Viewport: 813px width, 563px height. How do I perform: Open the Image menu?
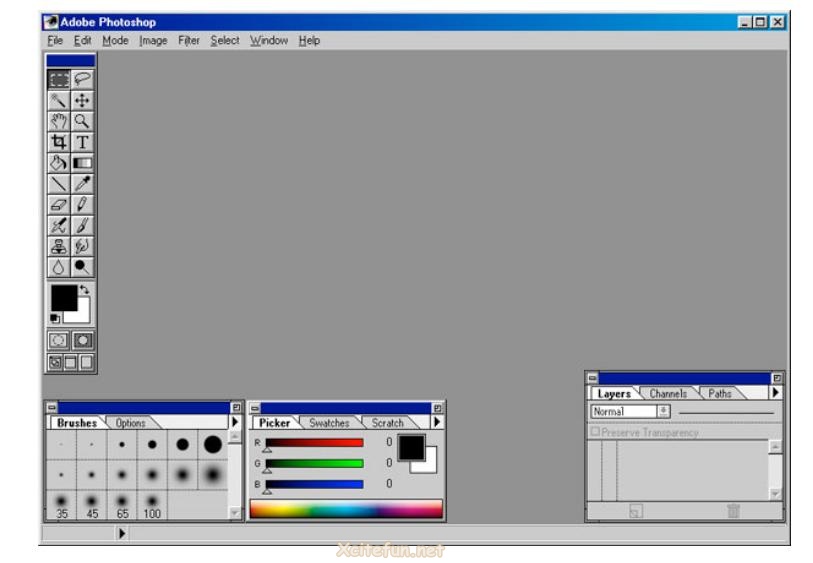153,40
